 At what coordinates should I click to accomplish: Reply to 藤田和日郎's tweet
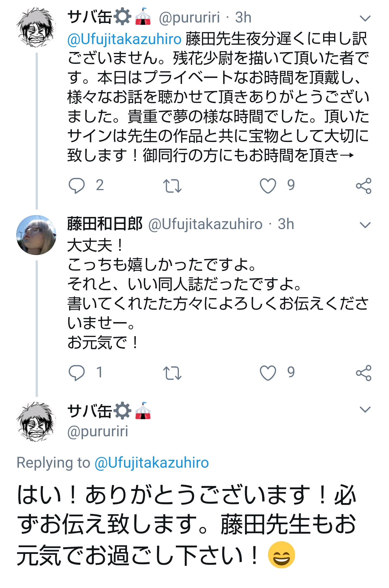tap(77, 373)
